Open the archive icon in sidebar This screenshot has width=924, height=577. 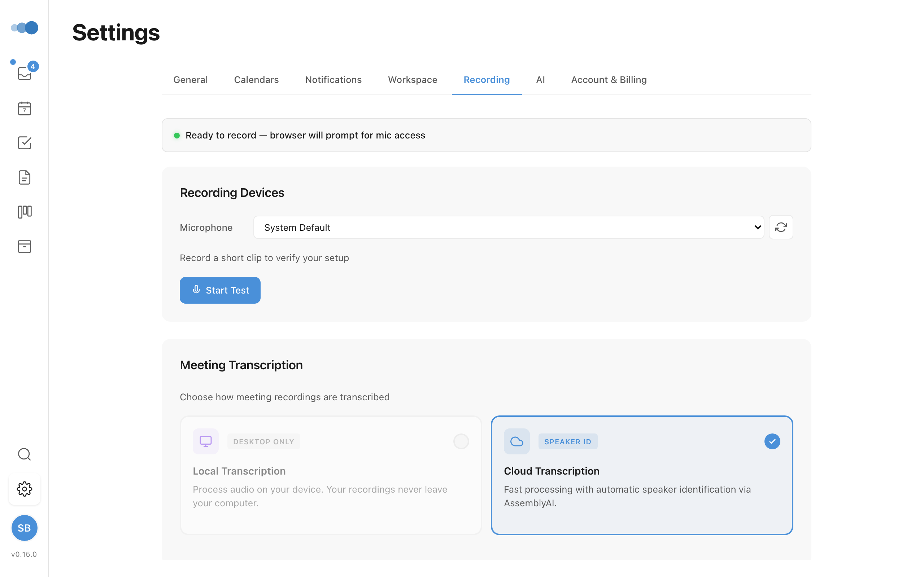click(25, 247)
